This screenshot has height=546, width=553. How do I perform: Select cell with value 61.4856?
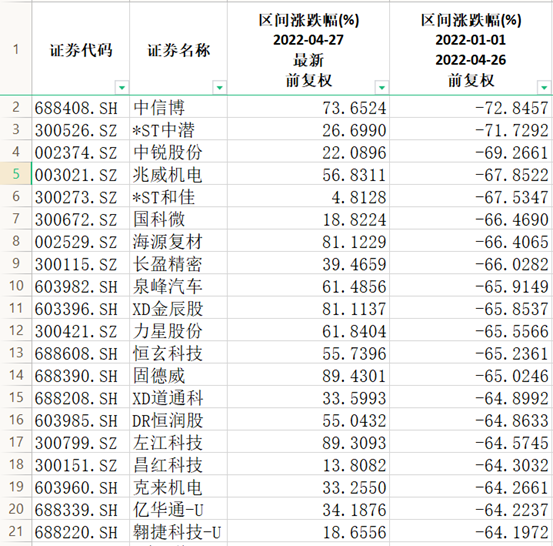tap(309, 286)
